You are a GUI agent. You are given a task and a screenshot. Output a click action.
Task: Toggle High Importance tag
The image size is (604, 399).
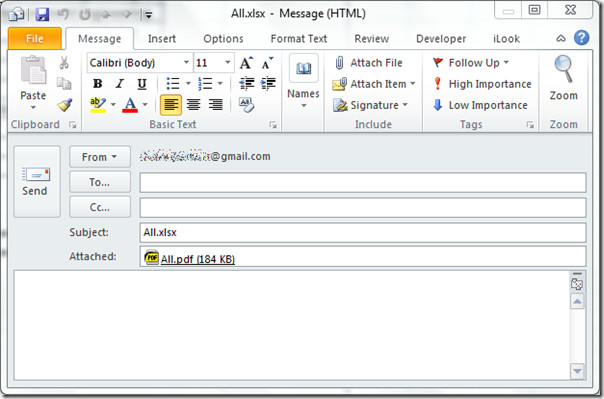[x=482, y=84]
